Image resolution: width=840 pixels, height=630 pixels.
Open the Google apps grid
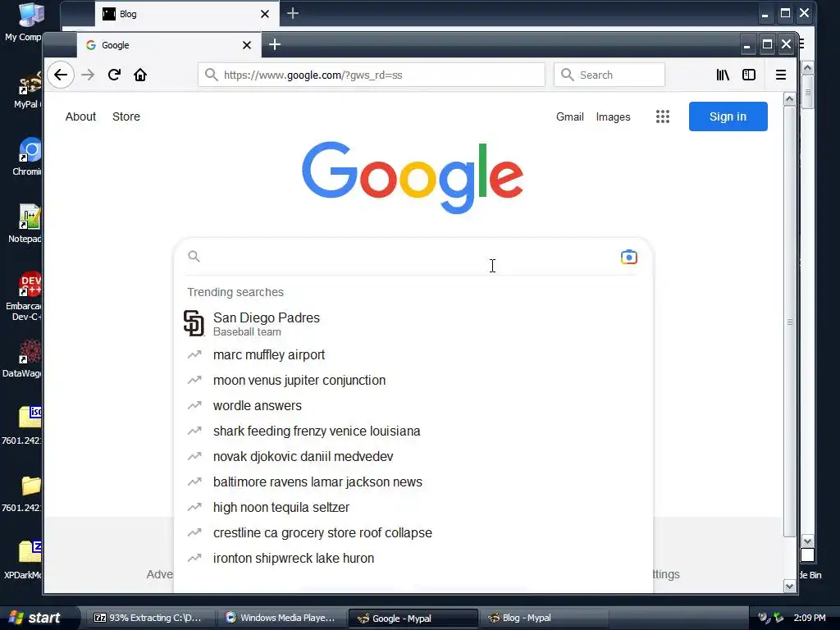pyautogui.click(x=663, y=116)
